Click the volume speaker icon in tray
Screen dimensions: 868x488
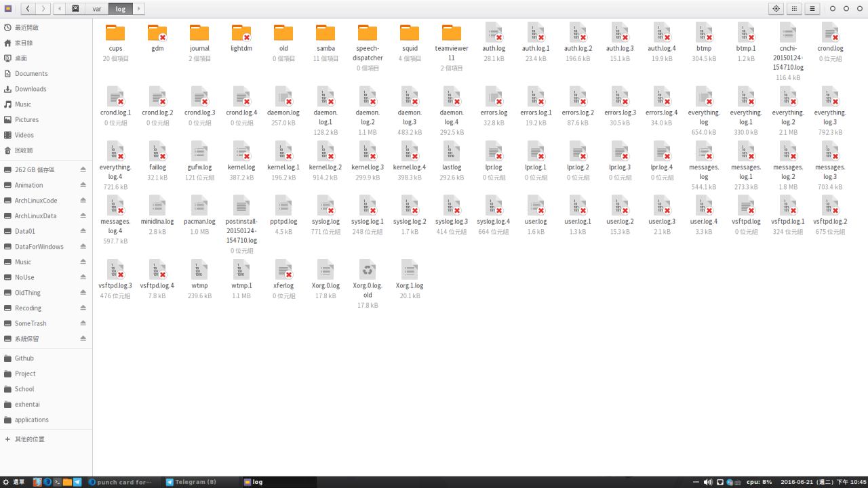707,482
